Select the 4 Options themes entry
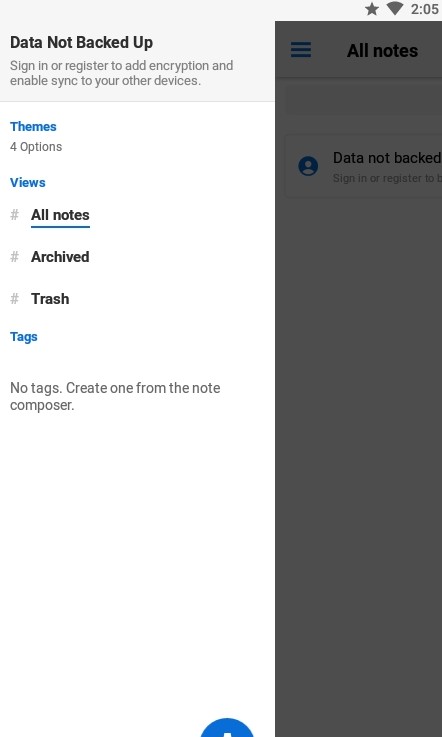Viewport: 442px width, 737px height. click(36, 147)
